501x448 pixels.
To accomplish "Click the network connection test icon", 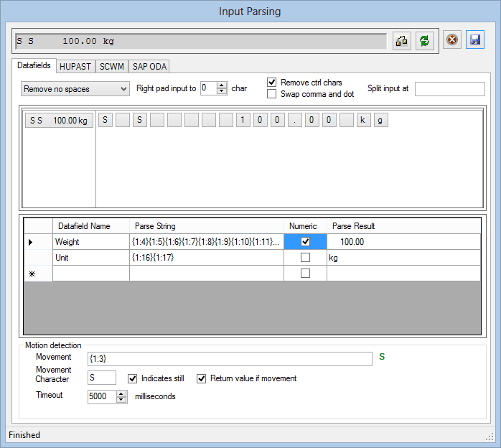I will point(402,41).
